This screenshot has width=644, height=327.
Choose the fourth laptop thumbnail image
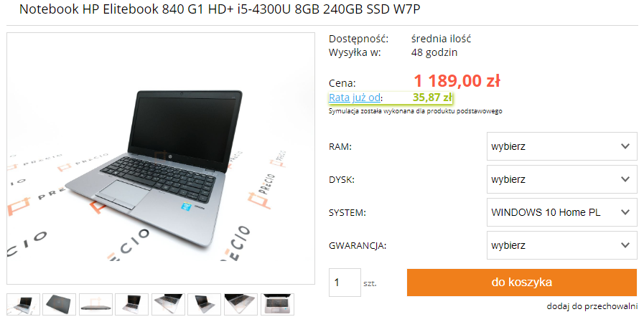tap(132, 305)
